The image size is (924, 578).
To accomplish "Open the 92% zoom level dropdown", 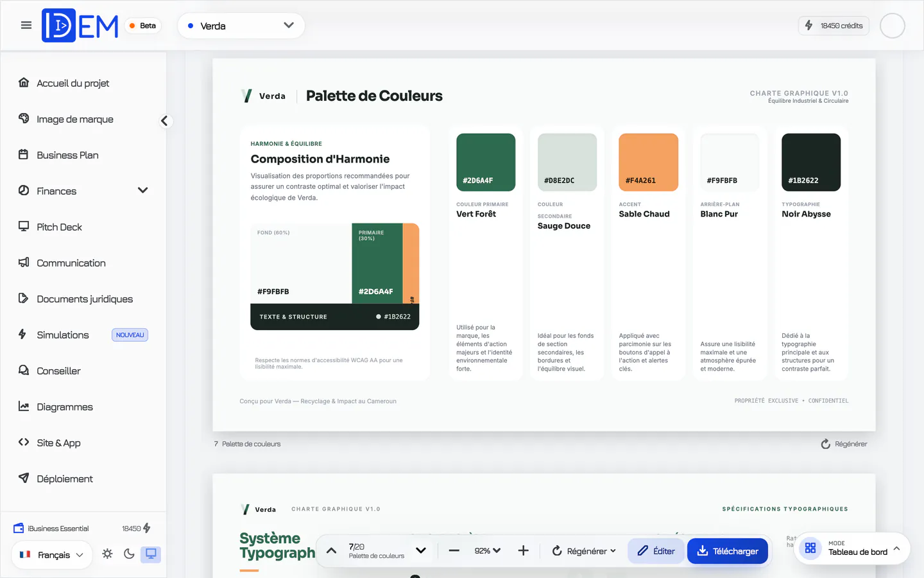I will pos(488,551).
